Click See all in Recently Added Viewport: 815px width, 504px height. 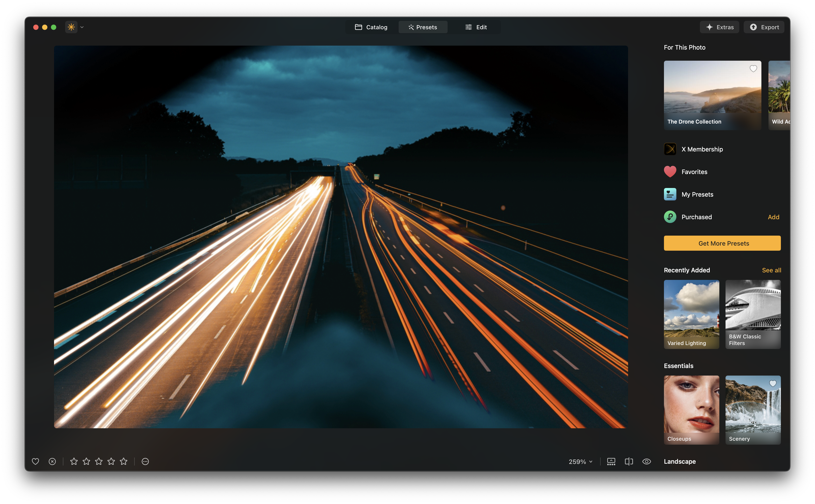771,270
